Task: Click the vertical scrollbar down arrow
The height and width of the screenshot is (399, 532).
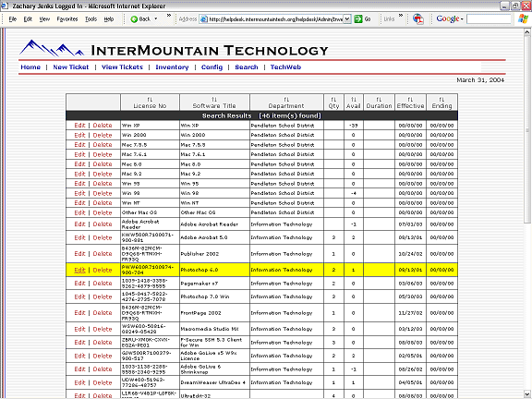Action: (526, 393)
